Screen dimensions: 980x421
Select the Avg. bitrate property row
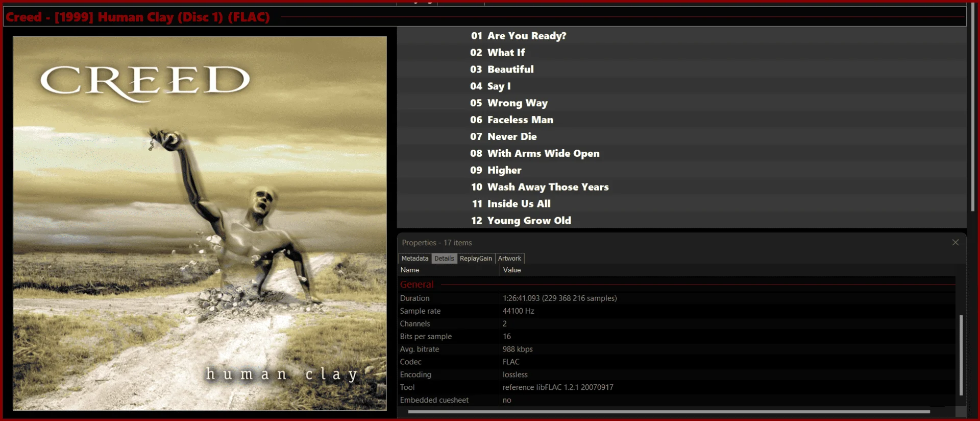point(677,349)
